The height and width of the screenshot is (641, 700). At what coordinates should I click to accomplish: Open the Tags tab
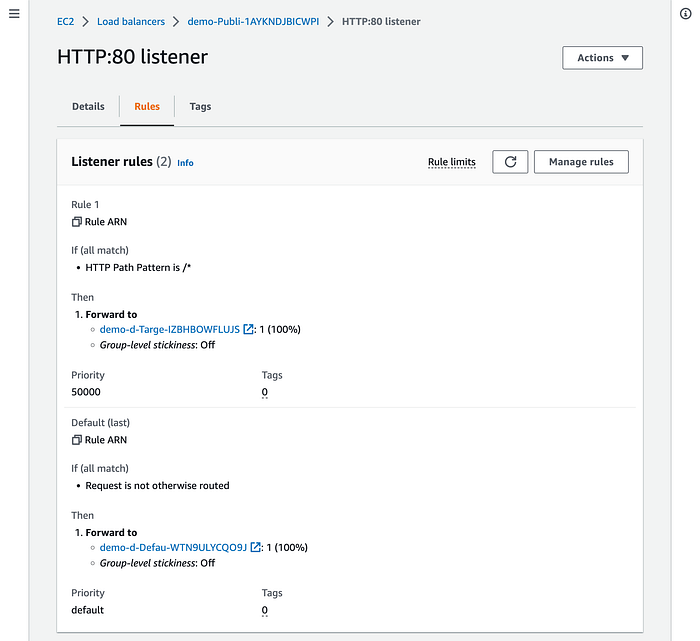pyautogui.click(x=200, y=107)
